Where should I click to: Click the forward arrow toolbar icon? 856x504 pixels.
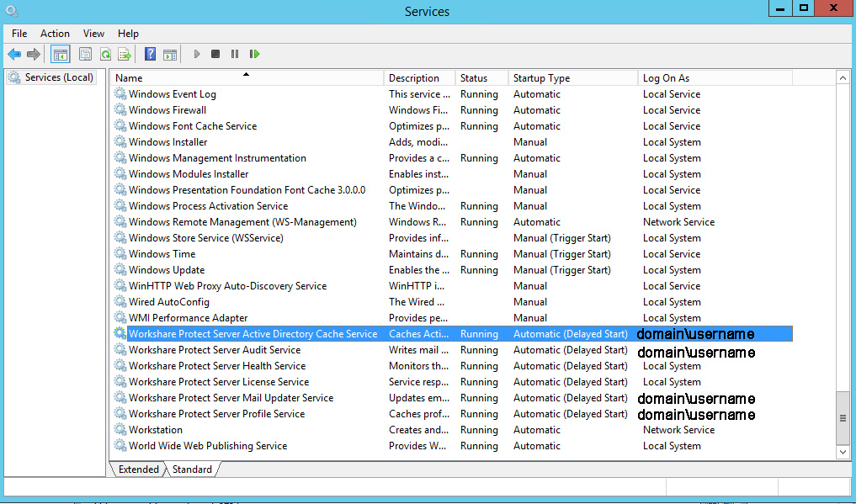pyautogui.click(x=34, y=54)
